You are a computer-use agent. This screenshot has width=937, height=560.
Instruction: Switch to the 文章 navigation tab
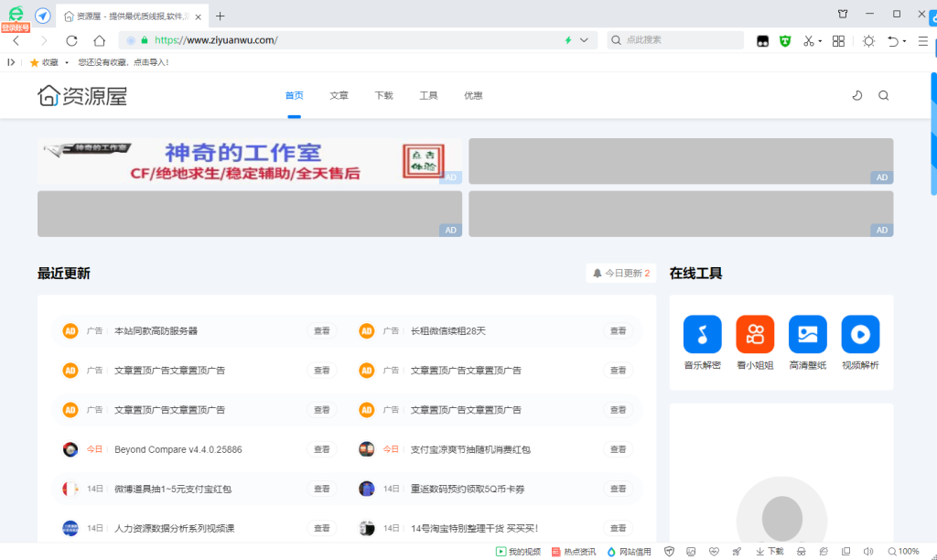pos(339,95)
